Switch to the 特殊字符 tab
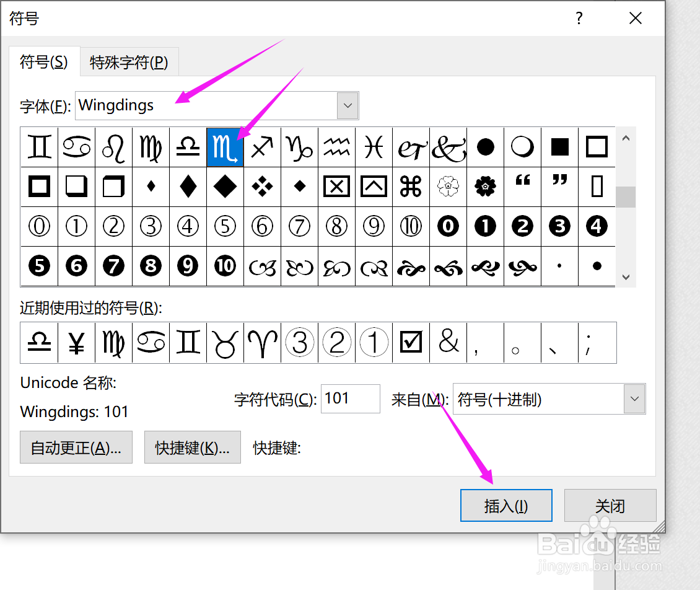The width and height of the screenshot is (700, 590). click(129, 61)
